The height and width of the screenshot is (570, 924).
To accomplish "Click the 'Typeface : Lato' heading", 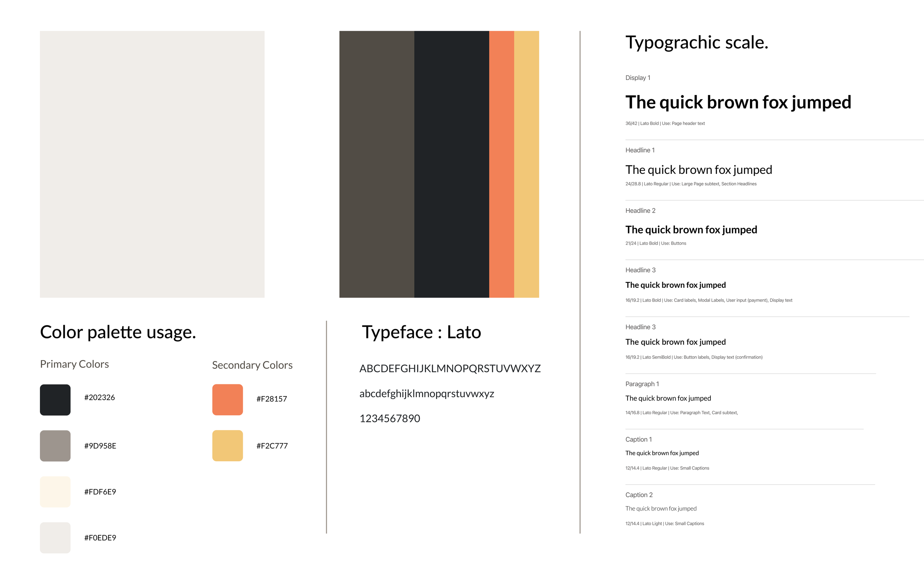I will (x=421, y=332).
